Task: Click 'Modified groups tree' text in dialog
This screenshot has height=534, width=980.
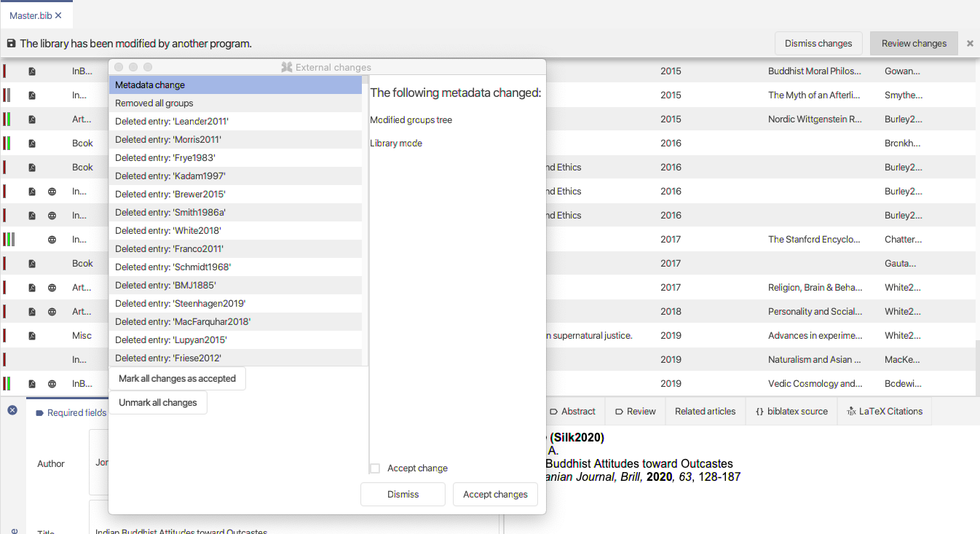Action: coord(411,120)
